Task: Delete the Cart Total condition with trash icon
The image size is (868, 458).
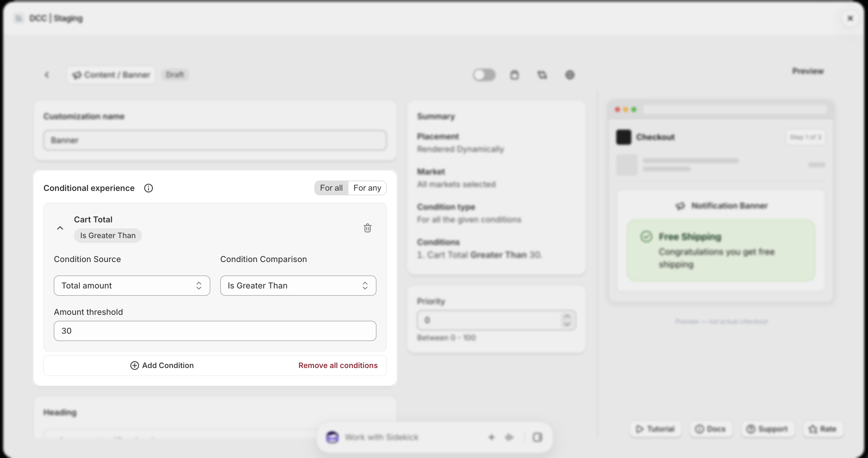Action: (367, 228)
